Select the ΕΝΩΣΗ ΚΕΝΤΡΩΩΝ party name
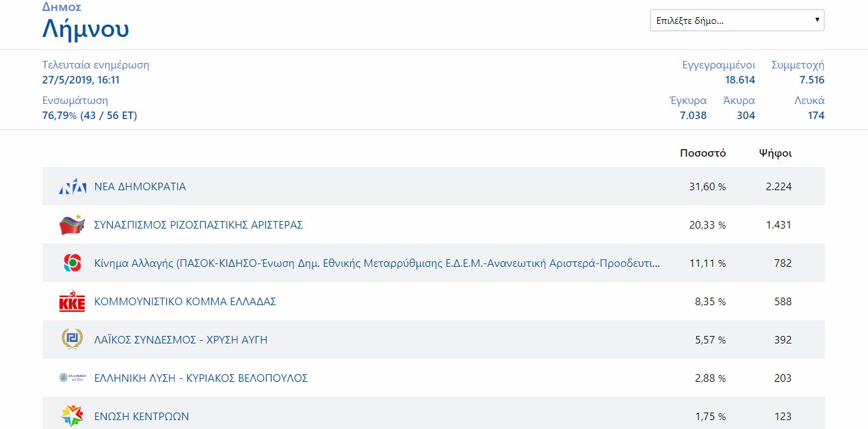Image resolution: width=868 pixels, height=429 pixels. (x=142, y=417)
